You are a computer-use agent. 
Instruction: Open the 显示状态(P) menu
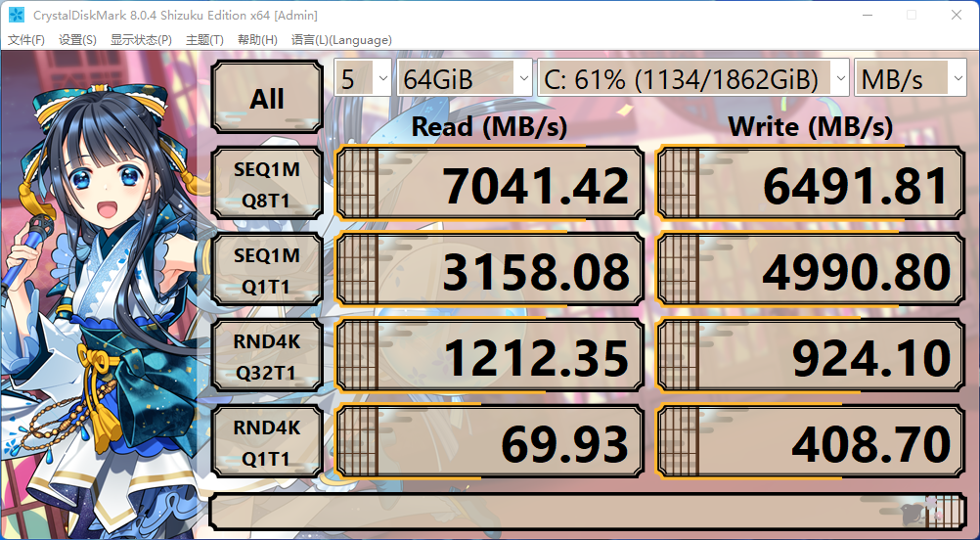pos(141,40)
